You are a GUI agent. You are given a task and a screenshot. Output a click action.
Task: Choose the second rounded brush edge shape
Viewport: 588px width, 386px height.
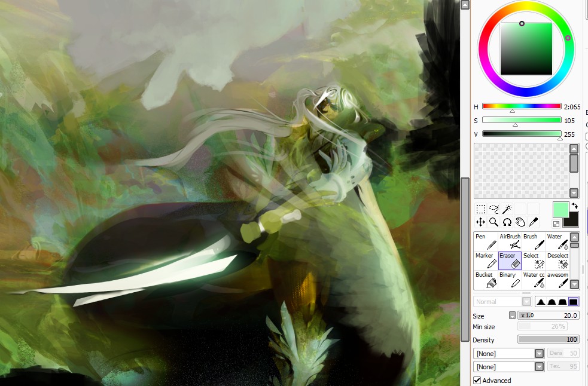pyautogui.click(x=552, y=302)
